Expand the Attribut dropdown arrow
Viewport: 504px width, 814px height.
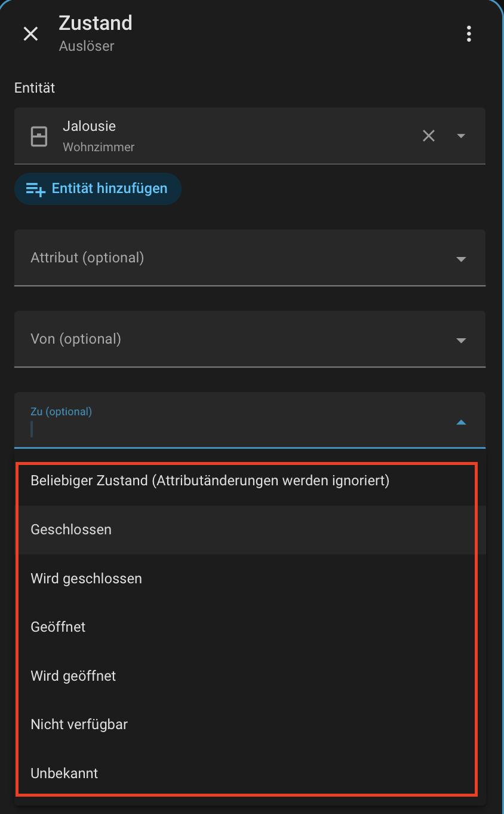pyautogui.click(x=461, y=259)
